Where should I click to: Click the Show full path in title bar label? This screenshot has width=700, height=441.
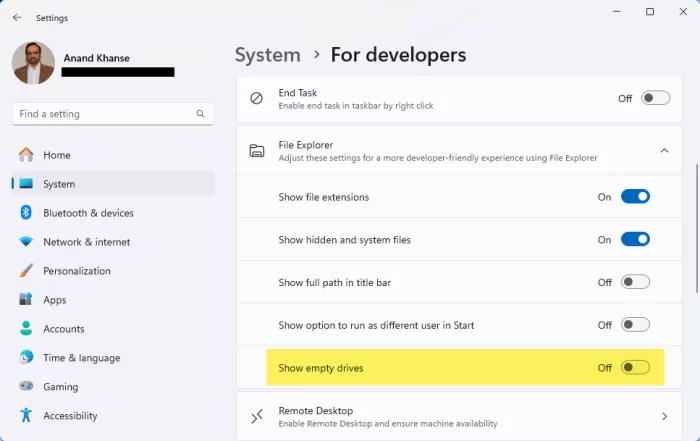[x=334, y=283]
